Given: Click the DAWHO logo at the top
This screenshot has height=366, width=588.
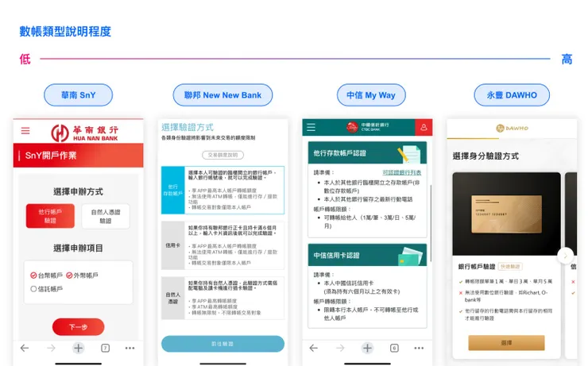Looking at the screenshot, I should [x=512, y=128].
